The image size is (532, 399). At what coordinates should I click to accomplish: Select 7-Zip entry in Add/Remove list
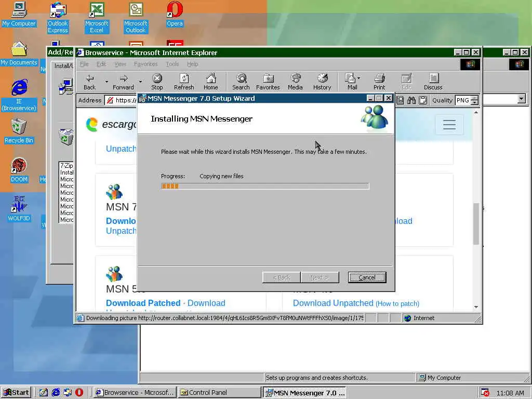click(x=66, y=166)
